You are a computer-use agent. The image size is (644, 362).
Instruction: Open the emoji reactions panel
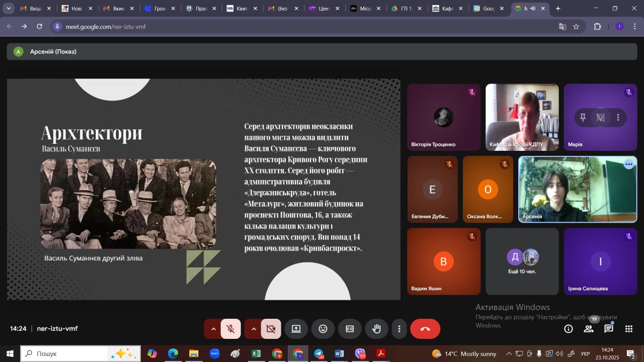coord(323,329)
